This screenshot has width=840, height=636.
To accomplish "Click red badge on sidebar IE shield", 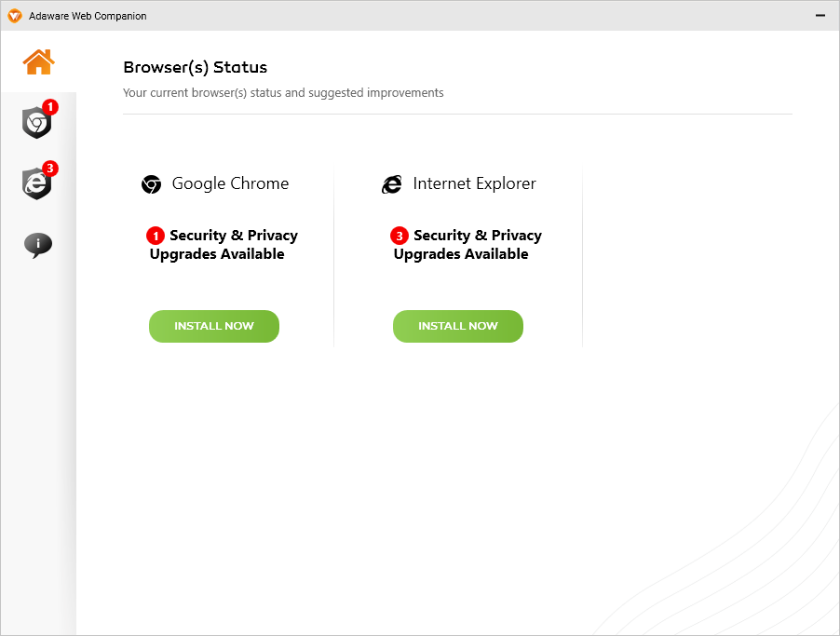I will click(x=50, y=169).
